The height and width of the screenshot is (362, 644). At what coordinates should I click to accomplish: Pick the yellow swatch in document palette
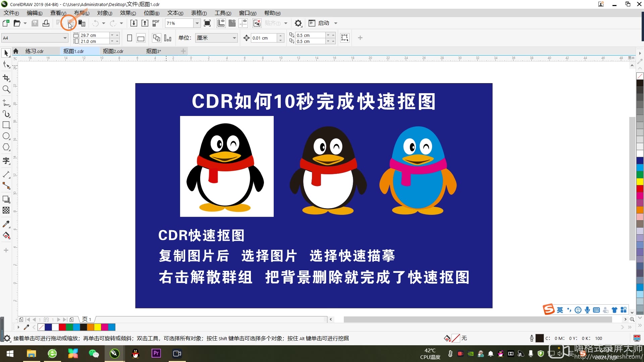[98, 327]
